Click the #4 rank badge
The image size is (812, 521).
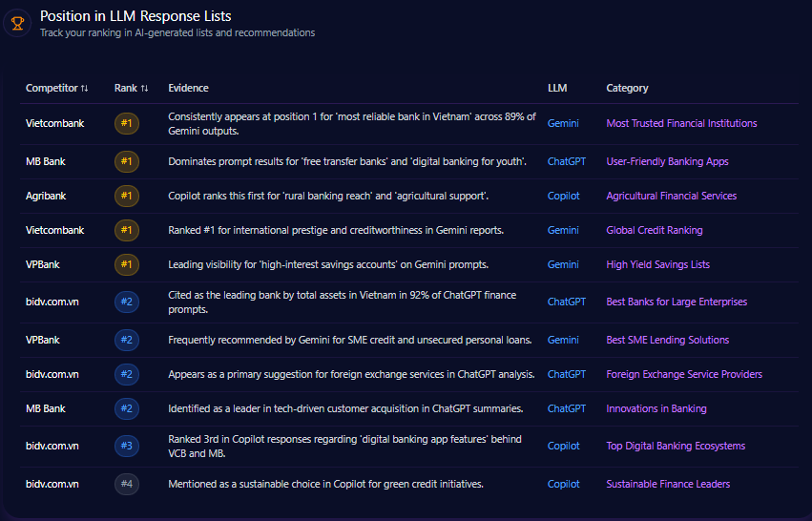(126, 484)
